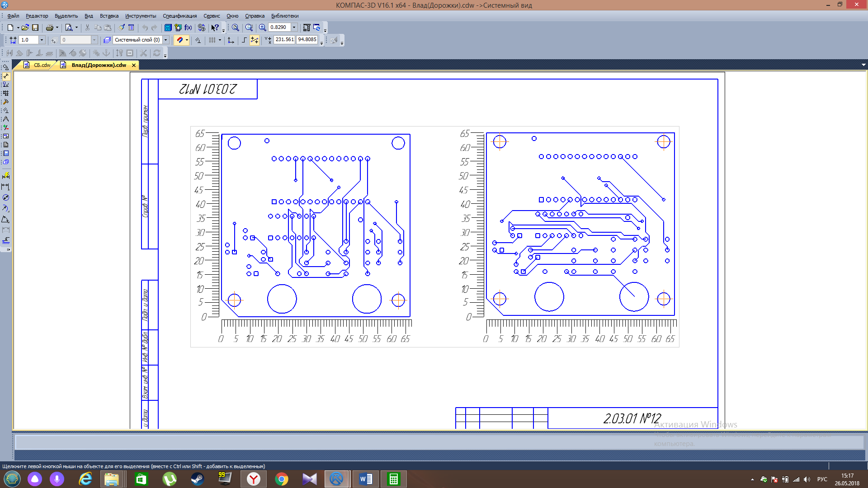This screenshot has width=868, height=488.
Task: Click the Save document icon
Action: pos(35,28)
